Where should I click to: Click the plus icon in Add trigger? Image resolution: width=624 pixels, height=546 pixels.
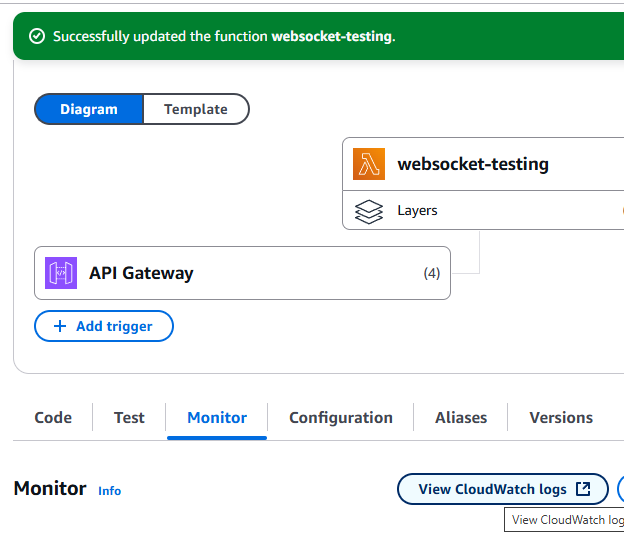[60, 326]
